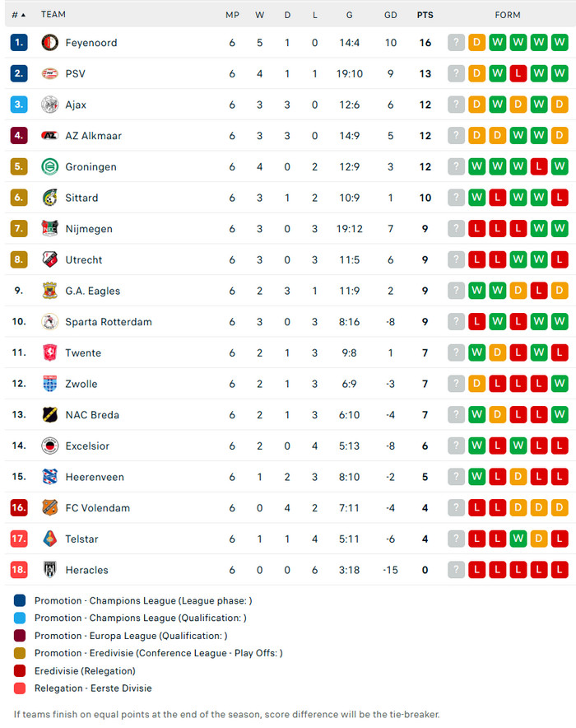Click the NAC Breda logo
Viewport: 576px width, 728px height.
point(50,415)
